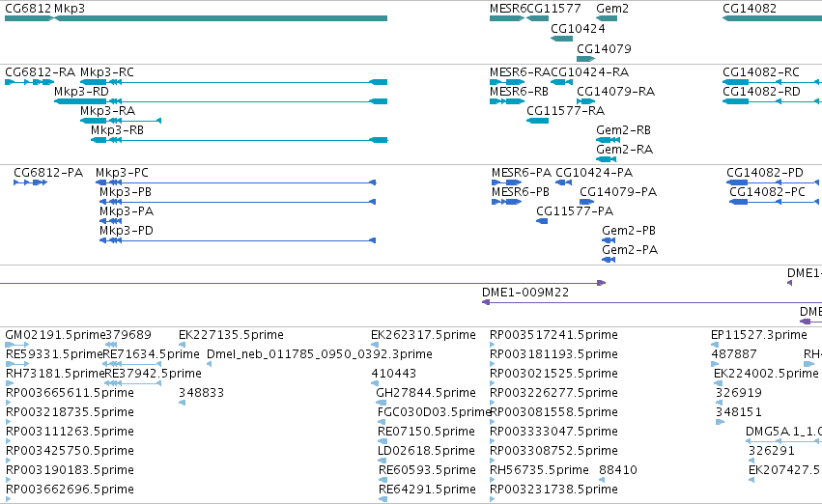Screen dimensions: 822x504
Task: Select protein Gem2-PB
Action: (629, 231)
